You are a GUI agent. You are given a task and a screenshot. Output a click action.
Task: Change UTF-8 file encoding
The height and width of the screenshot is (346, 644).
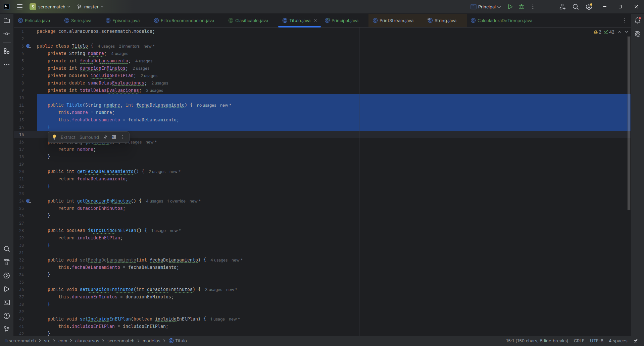pos(596,341)
